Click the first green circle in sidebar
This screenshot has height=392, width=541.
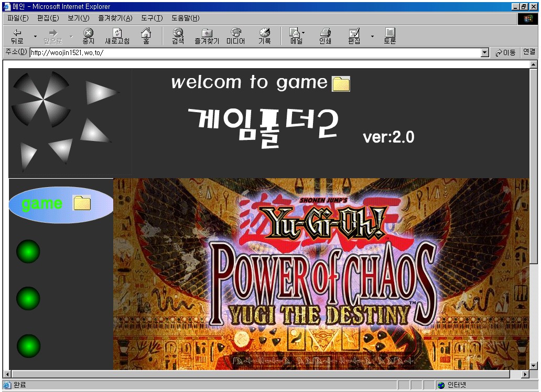[x=28, y=252]
